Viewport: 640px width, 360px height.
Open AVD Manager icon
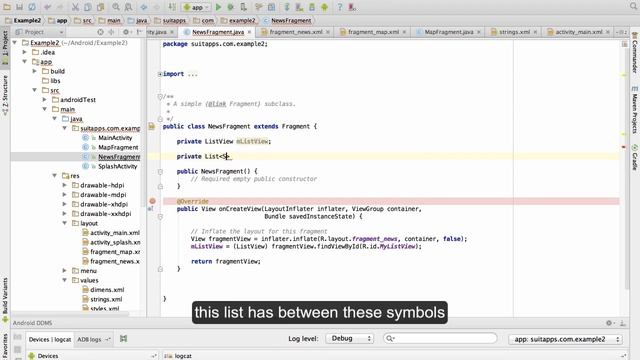(300, 7)
